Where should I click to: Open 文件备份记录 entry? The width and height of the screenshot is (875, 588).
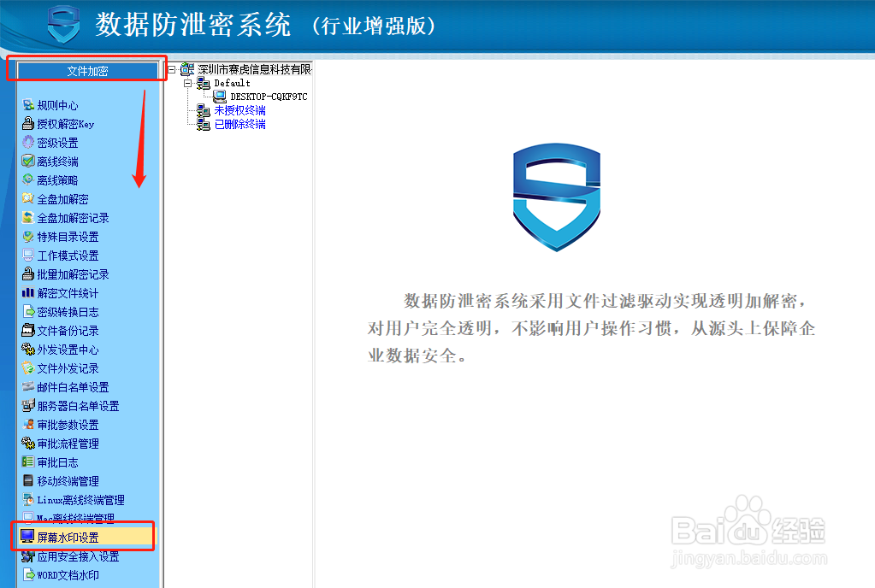tap(68, 331)
